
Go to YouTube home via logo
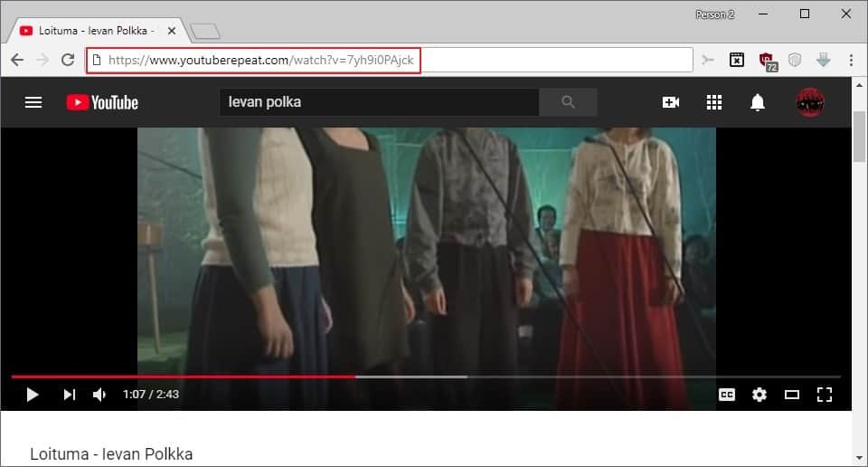pyautogui.click(x=102, y=102)
